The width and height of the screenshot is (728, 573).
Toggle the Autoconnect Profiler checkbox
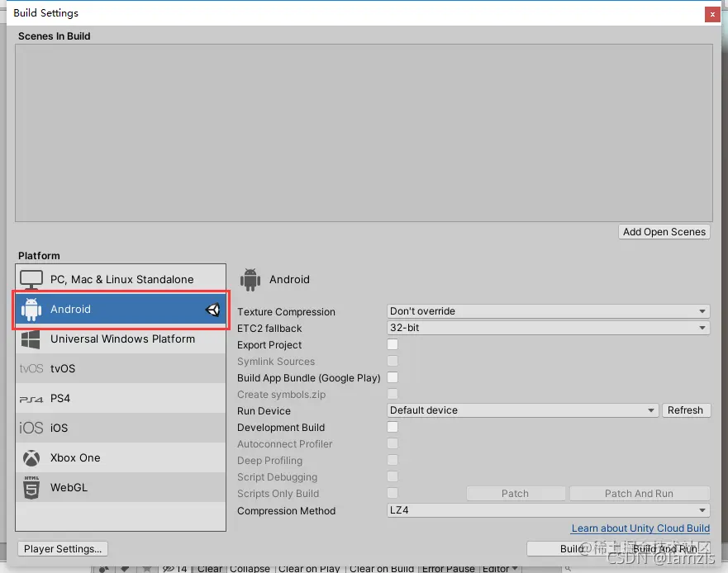tap(393, 443)
